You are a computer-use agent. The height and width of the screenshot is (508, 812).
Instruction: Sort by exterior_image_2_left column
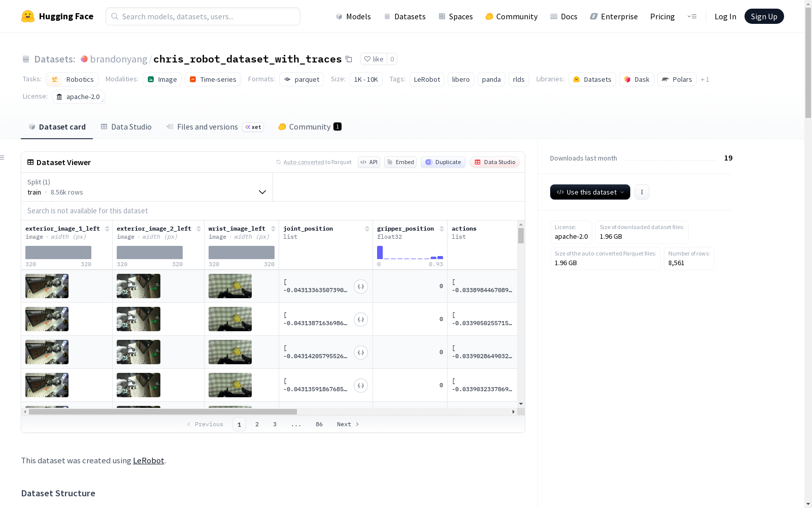(198, 229)
